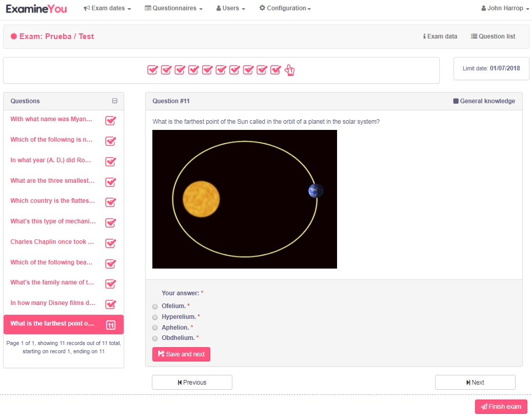Click the fifth checkmark in the progress bar
Image resolution: width=532 pixels, height=418 pixels.
[x=207, y=70]
